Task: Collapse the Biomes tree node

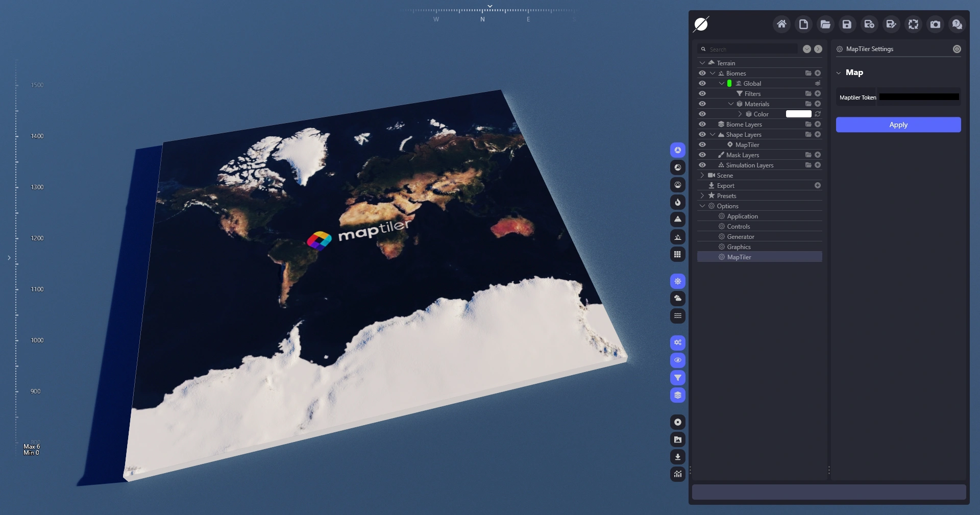Action: pyautogui.click(x=713, y=73)
